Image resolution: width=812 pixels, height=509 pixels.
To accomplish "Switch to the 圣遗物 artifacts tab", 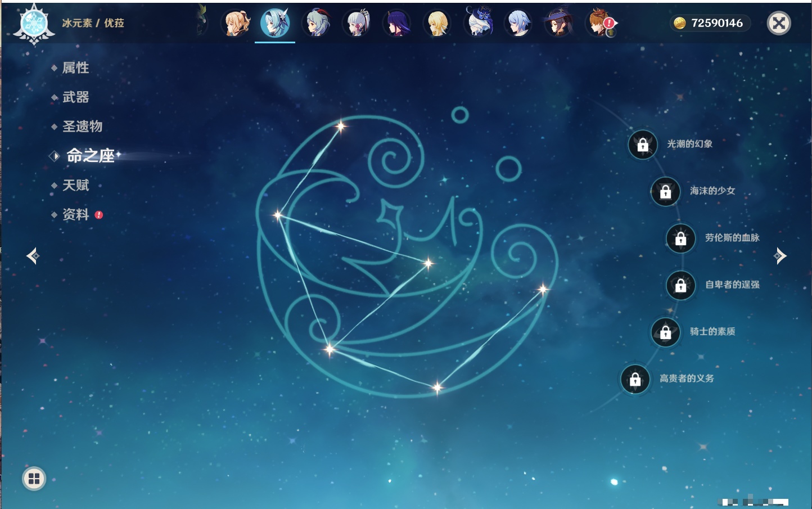I will 82,127.
